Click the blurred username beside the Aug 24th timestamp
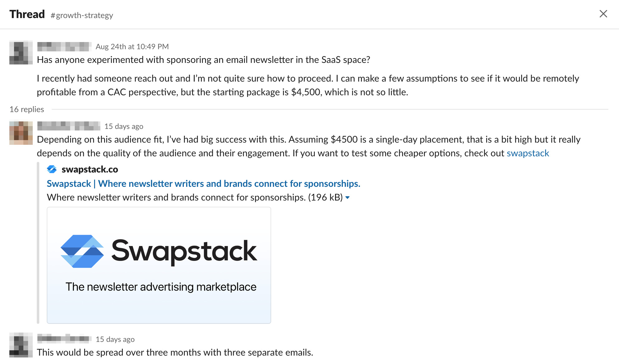The height and width of the screenshot is (364, 619). (64, 47)
